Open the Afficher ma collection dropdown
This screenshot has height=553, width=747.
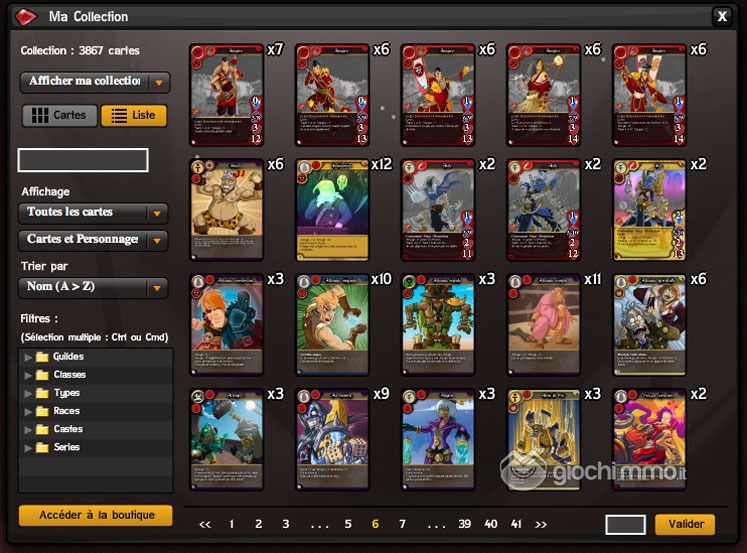point(94,82)
